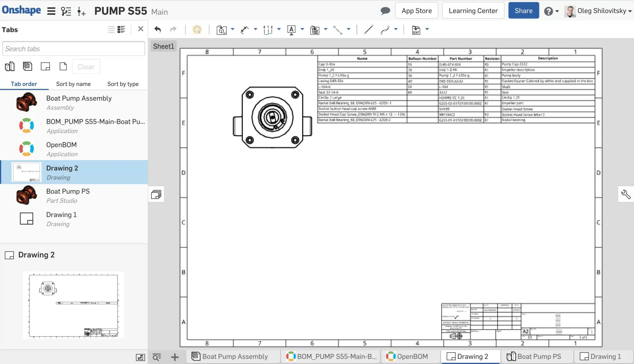Open Boat Pump PS part studio in list
The image size is (634, 364).
point(74,196)
